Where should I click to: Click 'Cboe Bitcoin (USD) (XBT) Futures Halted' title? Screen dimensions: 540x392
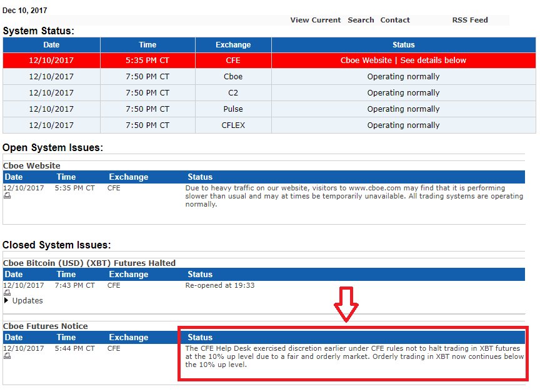point(89,263)
